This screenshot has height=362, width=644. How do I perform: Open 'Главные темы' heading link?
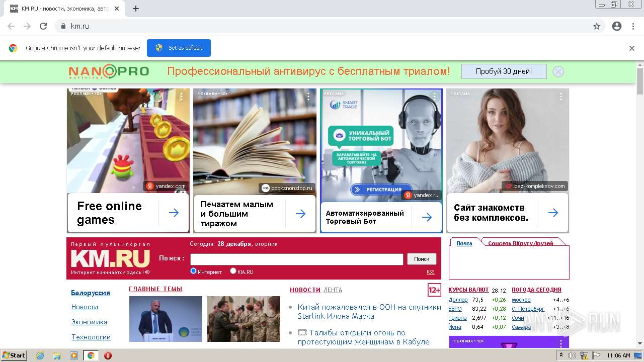tap(155, 289)
